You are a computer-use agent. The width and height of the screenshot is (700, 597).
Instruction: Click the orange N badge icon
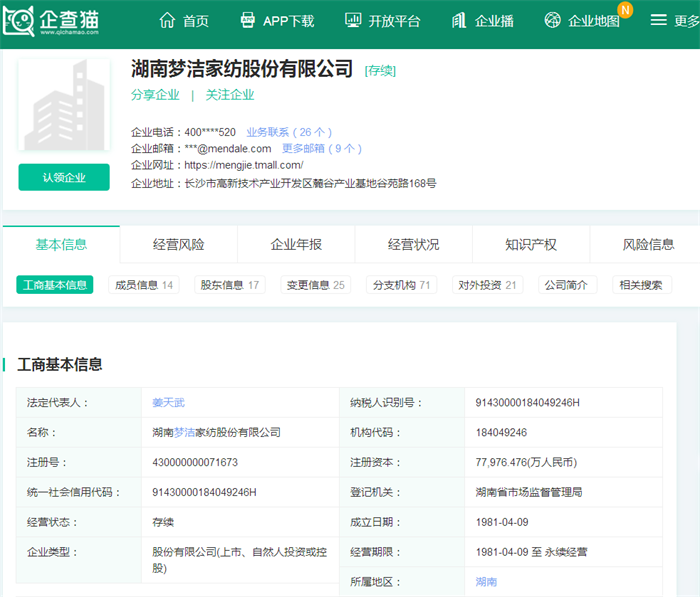tap(625, 10)
